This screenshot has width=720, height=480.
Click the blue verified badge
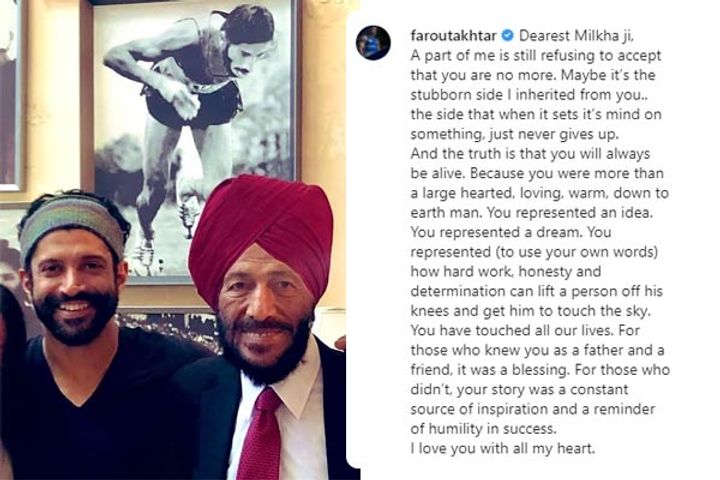pos(507,35)
